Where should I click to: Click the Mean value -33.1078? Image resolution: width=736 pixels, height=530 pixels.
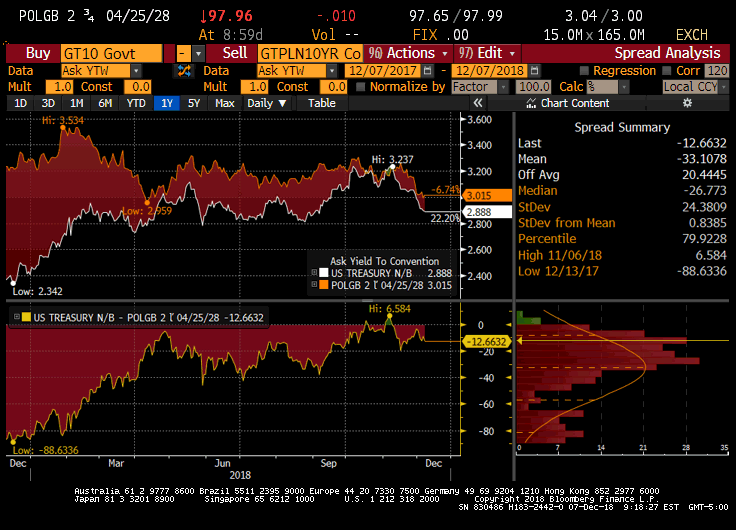(702, 159)
